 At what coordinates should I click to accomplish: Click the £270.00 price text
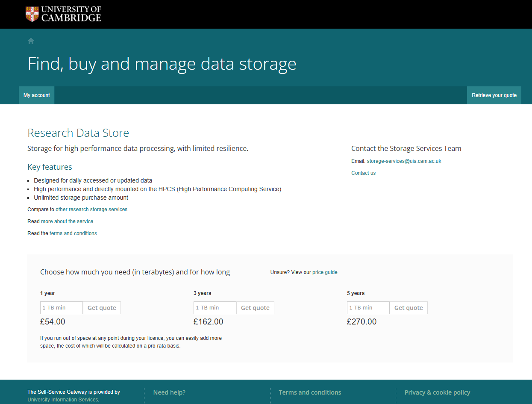click(x=362, y=321)
